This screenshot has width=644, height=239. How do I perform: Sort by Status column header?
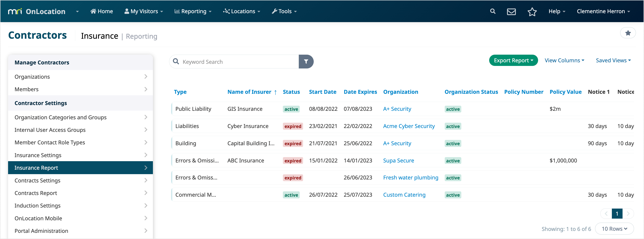click(x=291, y=92)
